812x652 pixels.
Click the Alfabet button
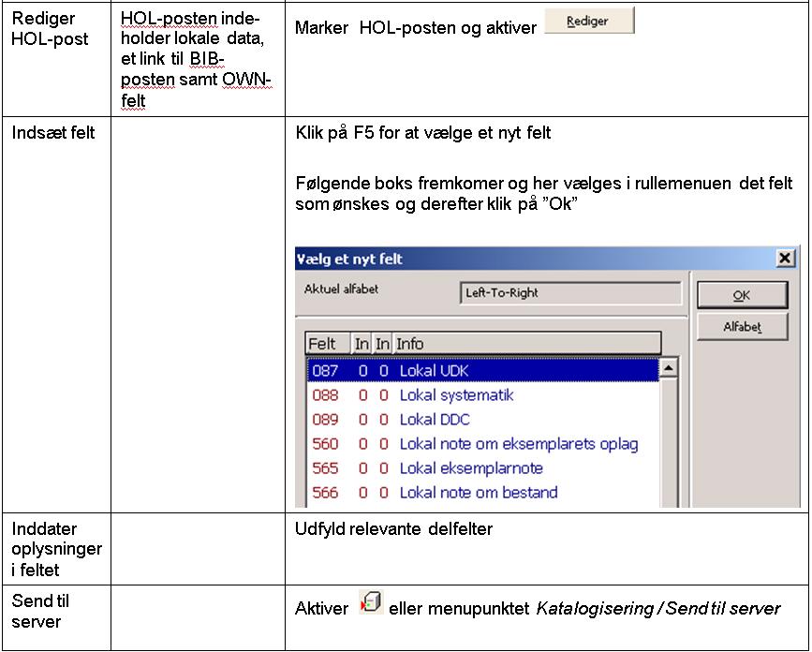tap(741, 327)
